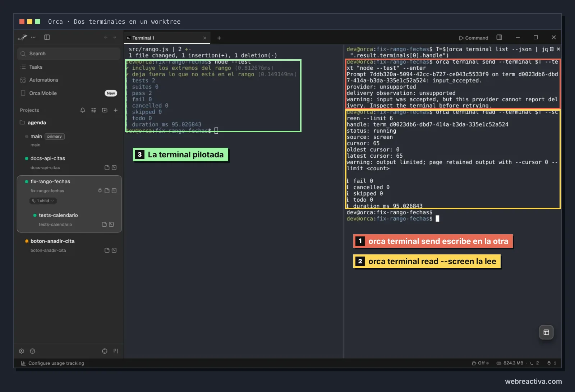Click the plug icon on fix-rango-fechas row
Image resolution: width=575 pixels, height=392 pixels.
pos(100,190)
